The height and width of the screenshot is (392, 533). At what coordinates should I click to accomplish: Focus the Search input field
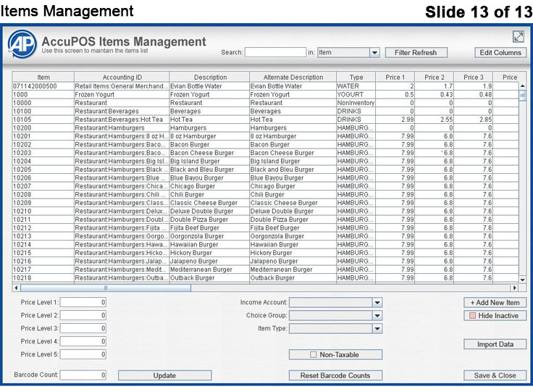(275, 52)
